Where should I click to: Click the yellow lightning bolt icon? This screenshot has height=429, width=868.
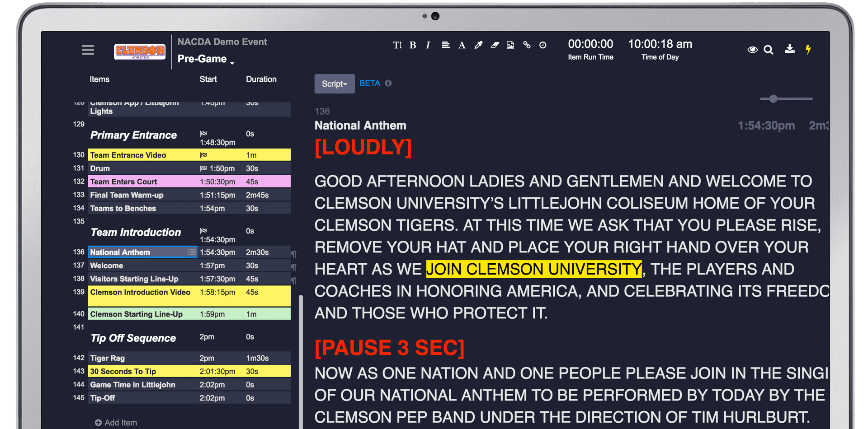click(x=808, y=49)
